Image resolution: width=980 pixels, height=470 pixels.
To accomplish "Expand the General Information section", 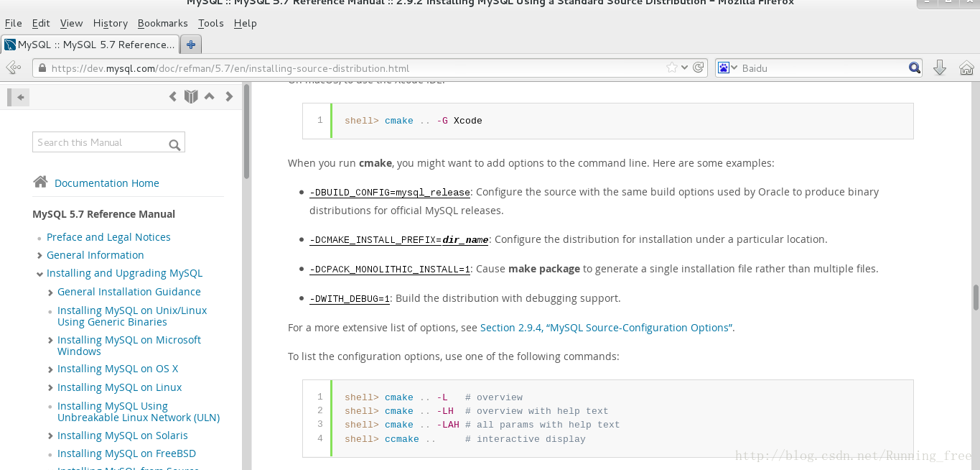I will 39,256.
